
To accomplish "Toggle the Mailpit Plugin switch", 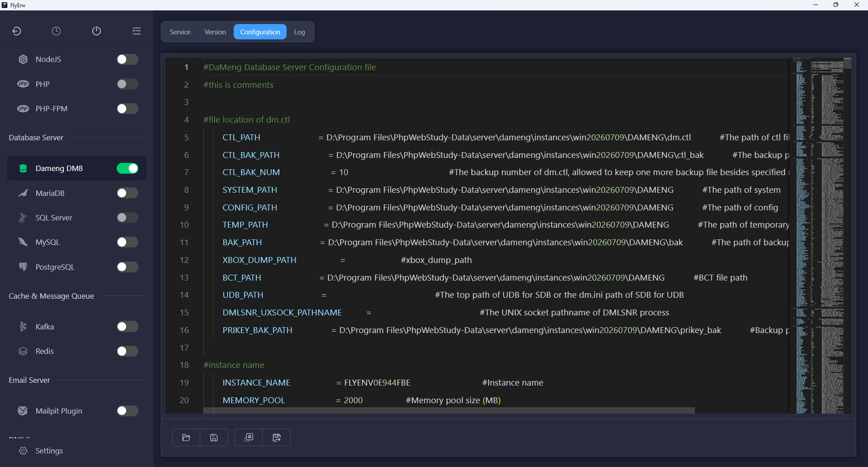I will pyautogui.click(x=127, y=411).
